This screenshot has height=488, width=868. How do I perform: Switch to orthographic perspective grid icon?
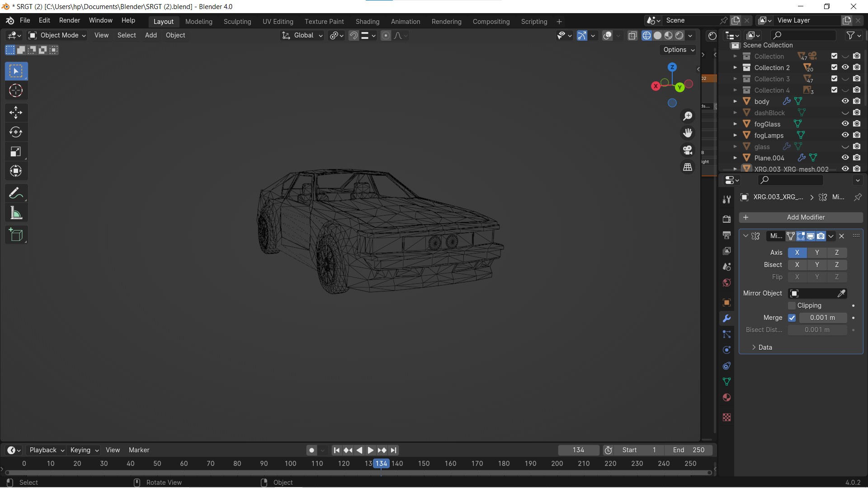coord(688,167)
